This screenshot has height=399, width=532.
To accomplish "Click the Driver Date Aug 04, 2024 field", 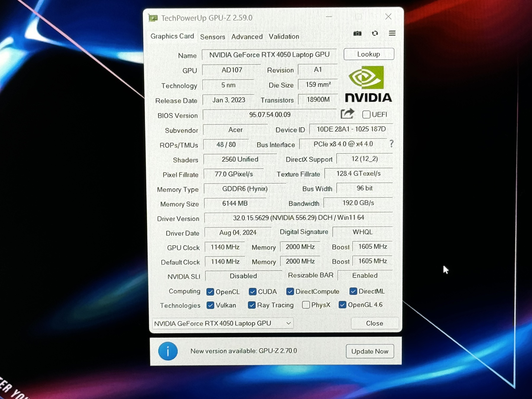I will 238,233.
